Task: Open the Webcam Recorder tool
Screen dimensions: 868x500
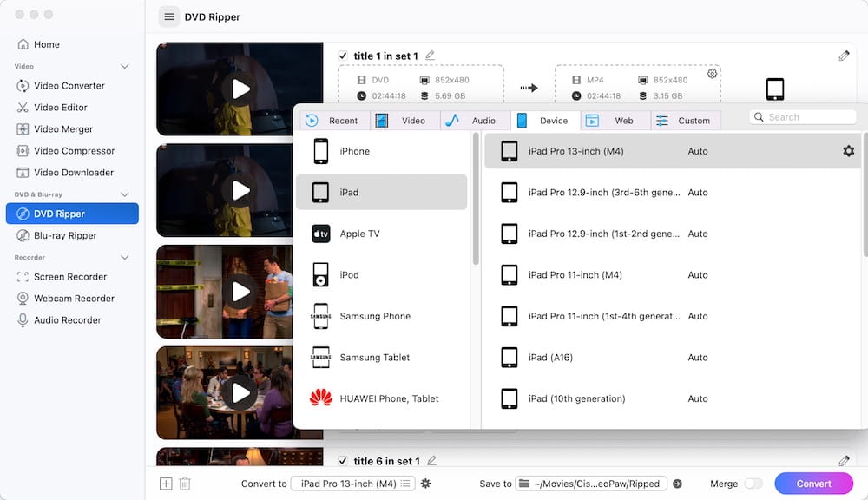Action: pyautogui.click(x=72, y=298)
